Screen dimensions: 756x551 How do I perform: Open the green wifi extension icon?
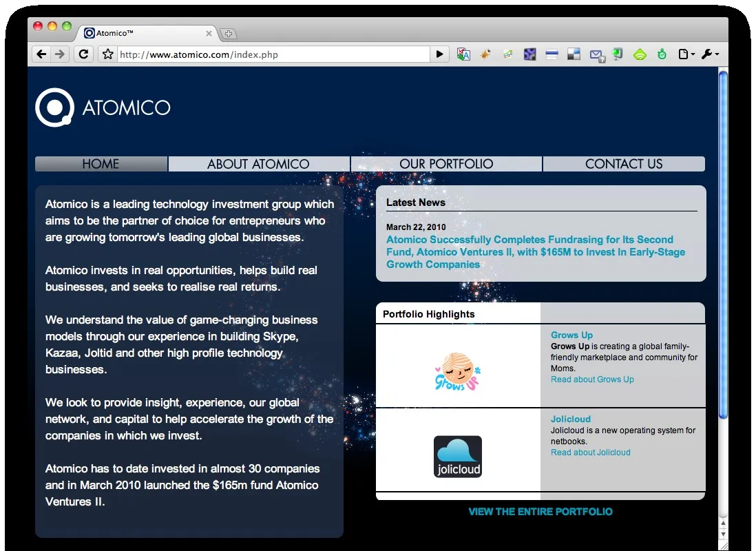pyautogui.click(x=640, y=54)
